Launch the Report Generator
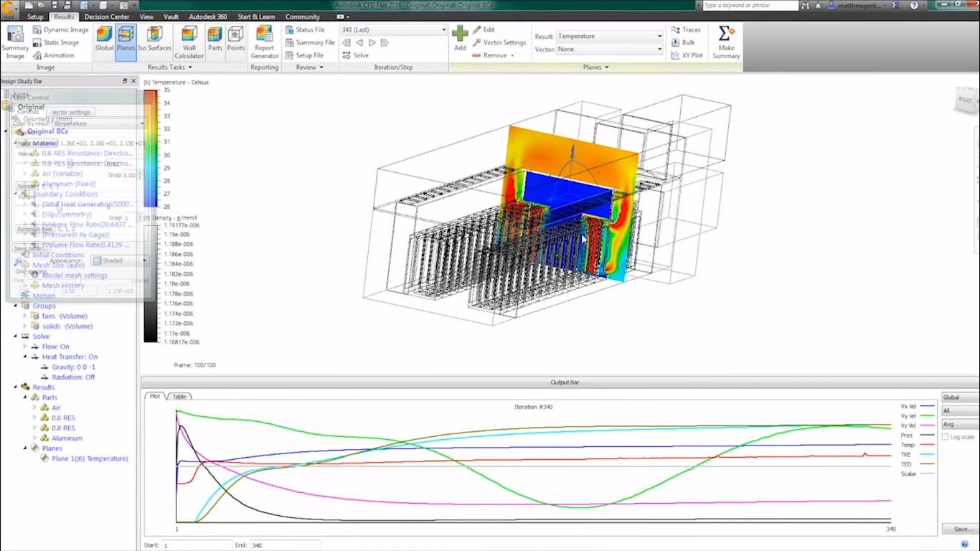Viewport: 980px width, 551px height. [x=264, y=43]
